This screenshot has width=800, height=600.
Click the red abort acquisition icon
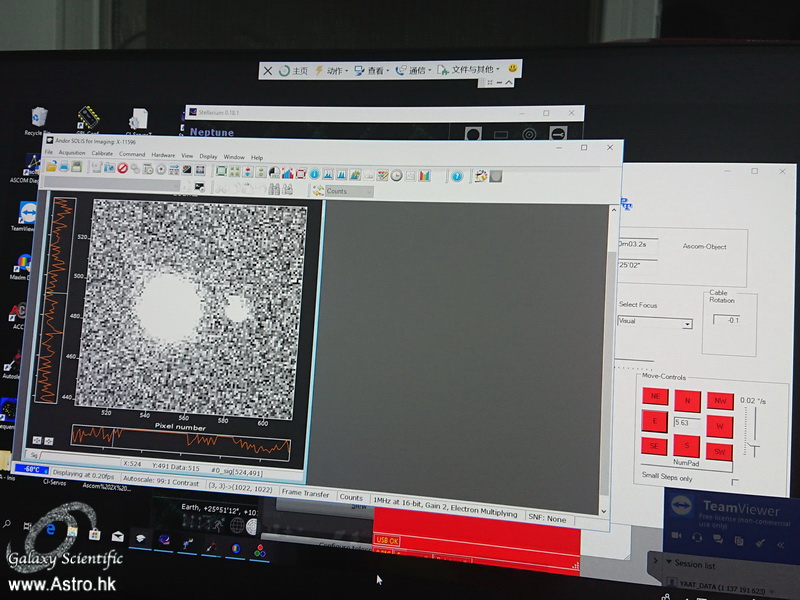122,170
